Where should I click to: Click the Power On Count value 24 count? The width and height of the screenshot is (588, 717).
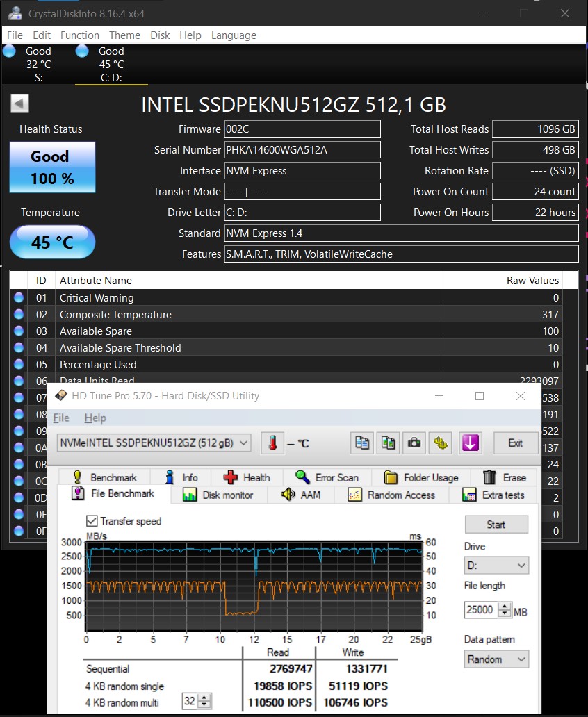tap(535, 191)
